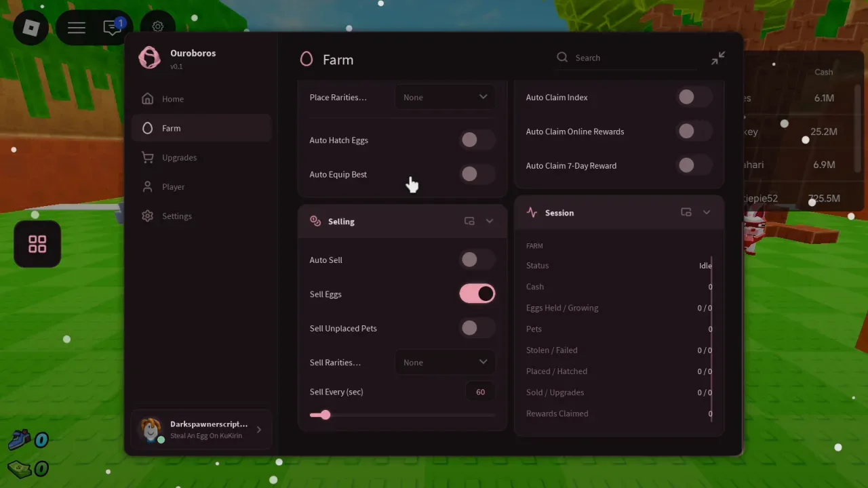Image resolution: width=868 pixels, height=488 pixels.
Task: Adjust the Sell Every slider handle
Action: click(325, 415)
